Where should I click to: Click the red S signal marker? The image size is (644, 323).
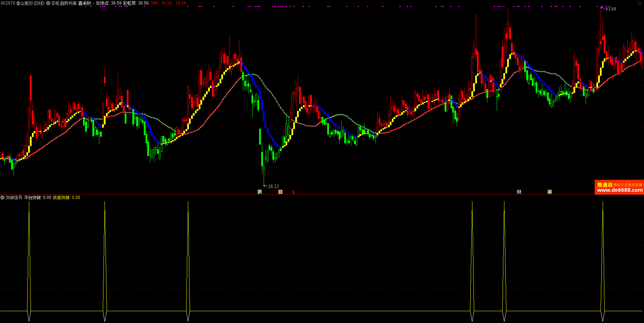coord(293,192)
